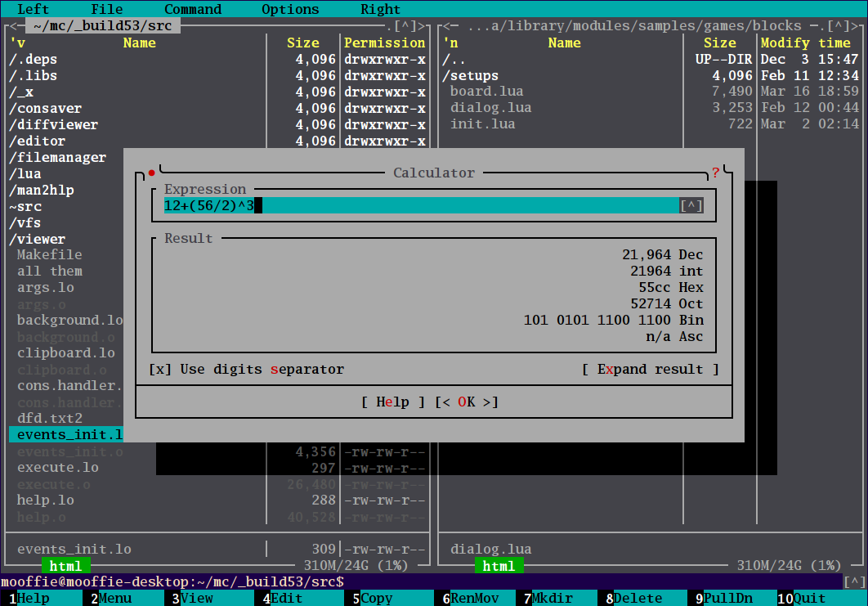Sort left panel by Name column

[x=140, y=43]
